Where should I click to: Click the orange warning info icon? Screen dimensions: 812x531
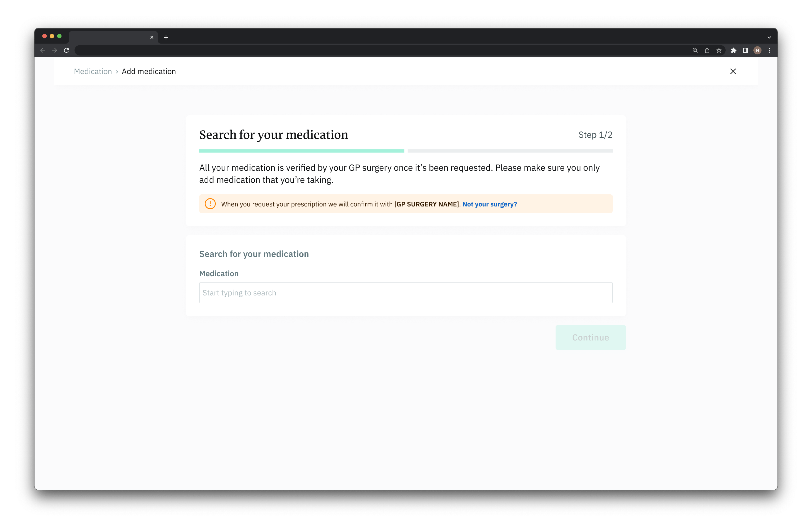[210, 204]
